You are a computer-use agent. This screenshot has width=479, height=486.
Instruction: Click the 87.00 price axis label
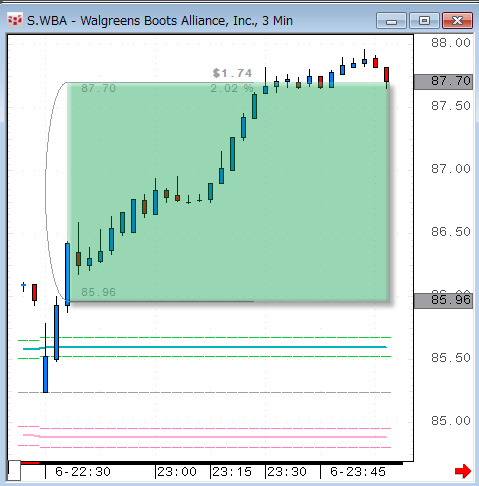[451, 169]
